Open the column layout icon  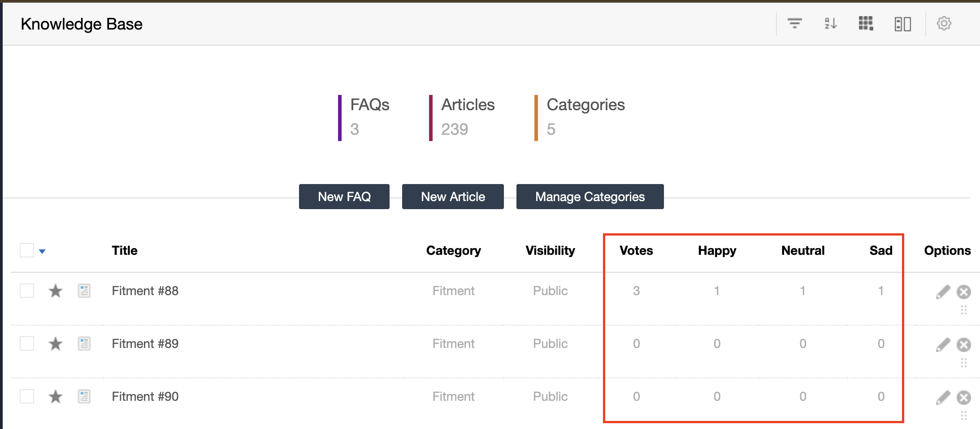click(x=902, y=24)
